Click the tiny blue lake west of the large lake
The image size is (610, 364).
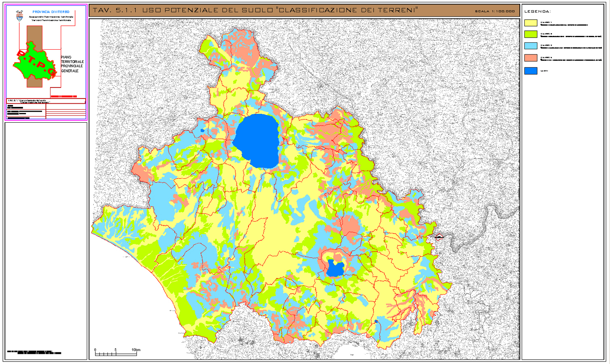pyautogui.click(x=202, y=130)
